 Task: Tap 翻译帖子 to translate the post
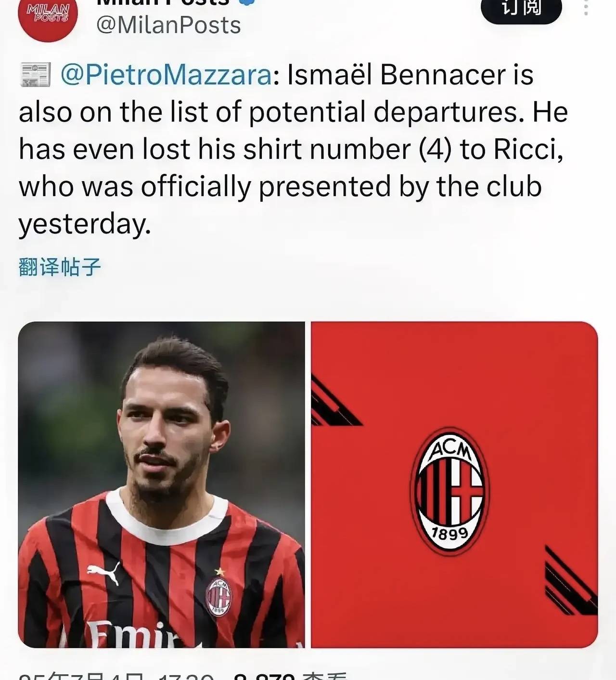point(60,267)
